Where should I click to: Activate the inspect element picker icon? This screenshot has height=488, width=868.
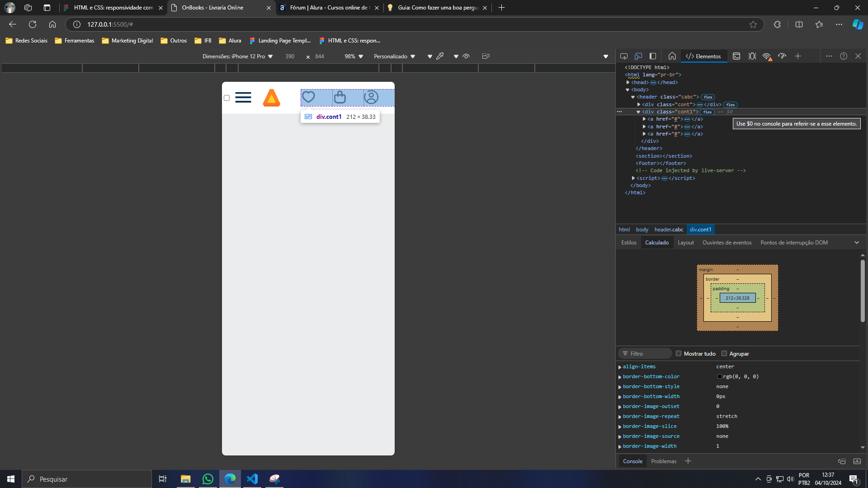click(x=624, y=56)
